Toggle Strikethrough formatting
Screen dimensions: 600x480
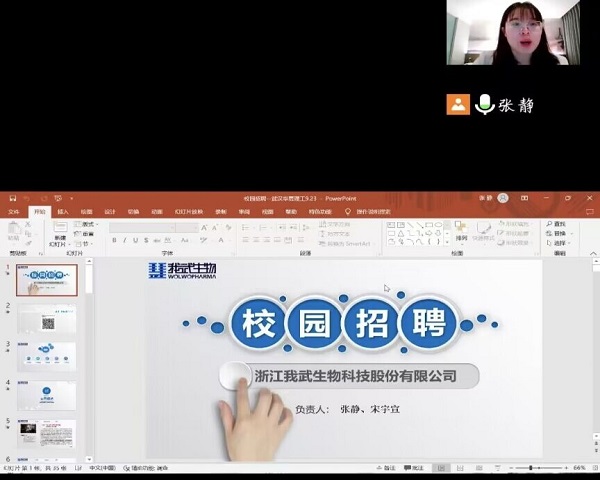click(157, 240)
